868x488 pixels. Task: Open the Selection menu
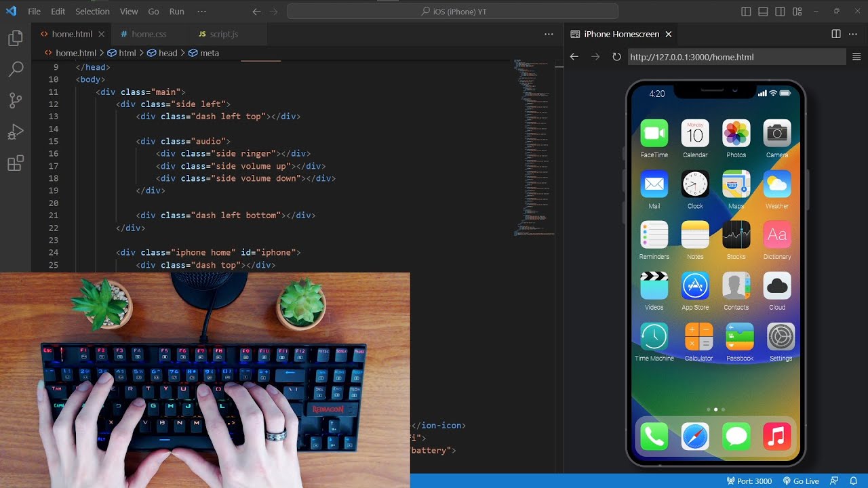tap(92, 12)
